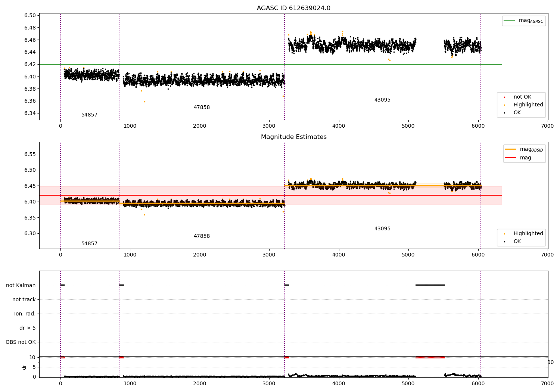Click the 'Magnitude Estimates' plot title

(293, 137)
